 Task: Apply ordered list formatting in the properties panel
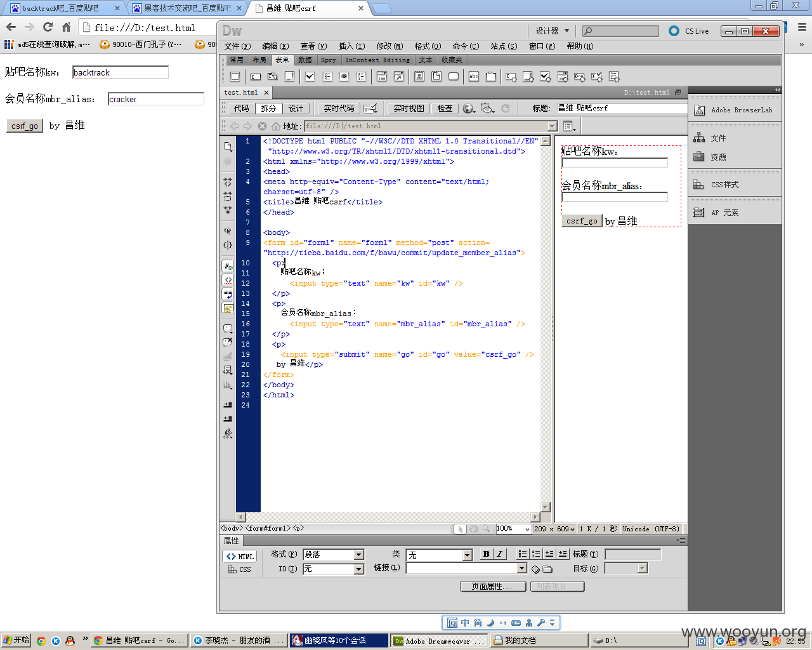tap(536, 554)
